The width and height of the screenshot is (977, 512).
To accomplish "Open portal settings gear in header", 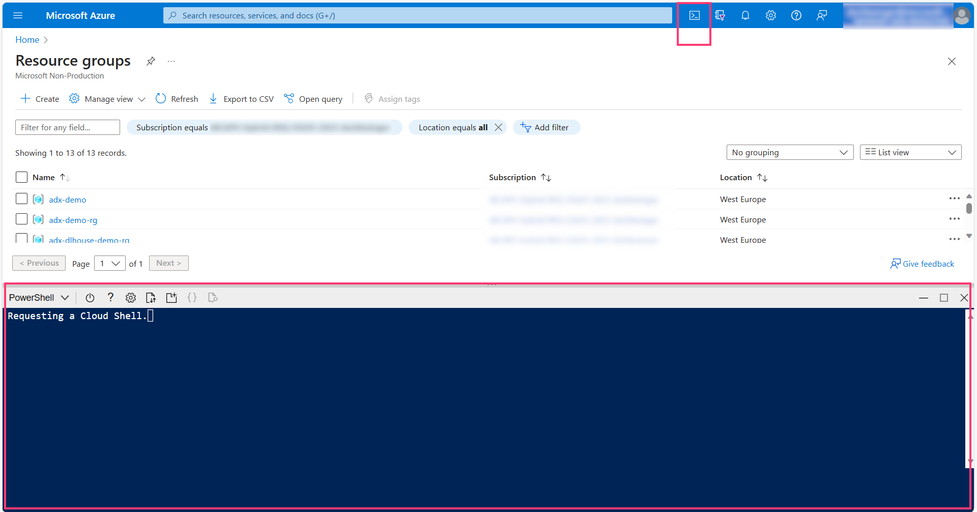I will coord(771,16).
